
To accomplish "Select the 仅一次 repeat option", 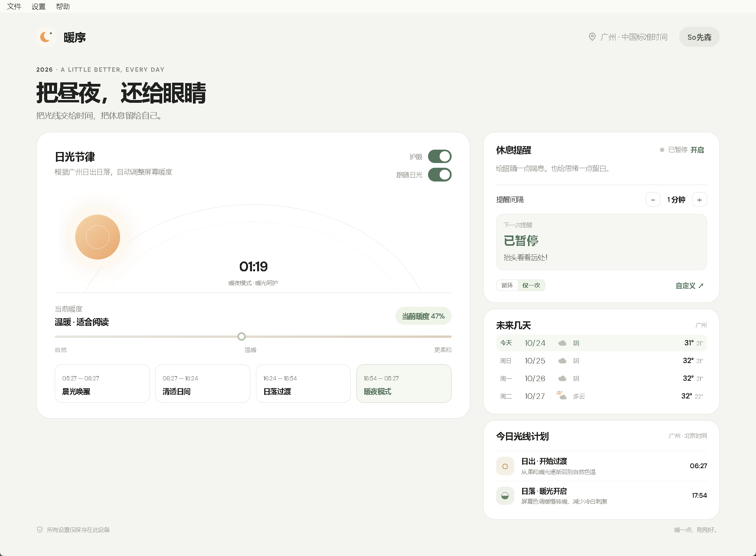I will pos(531,285).
